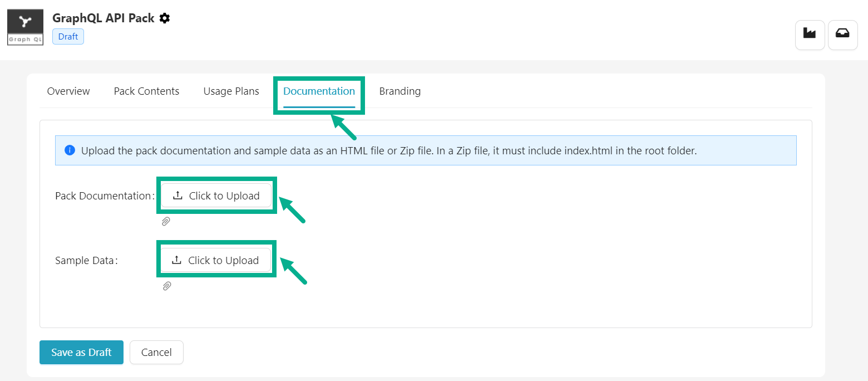868x381 pixels.
Task: Open the inbox icon top right
Action: pos(842,35)
